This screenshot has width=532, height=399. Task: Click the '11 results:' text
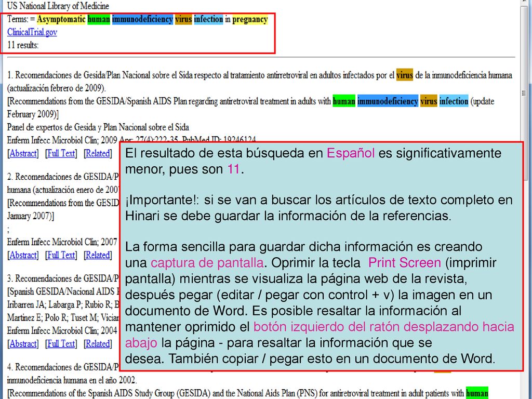[23, 45]
